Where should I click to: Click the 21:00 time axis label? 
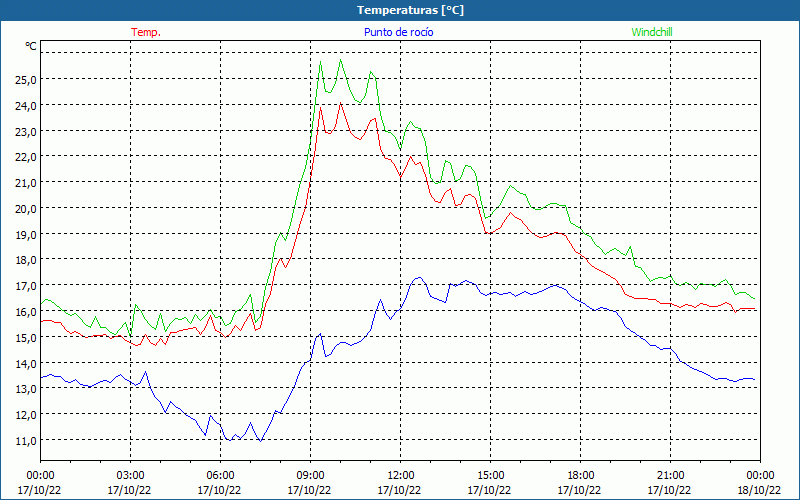click(670, 476)
